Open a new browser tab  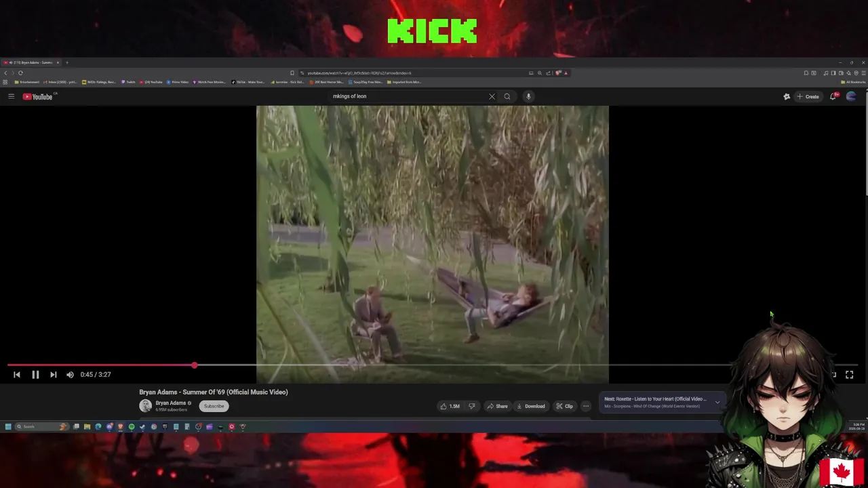(67, 62)
